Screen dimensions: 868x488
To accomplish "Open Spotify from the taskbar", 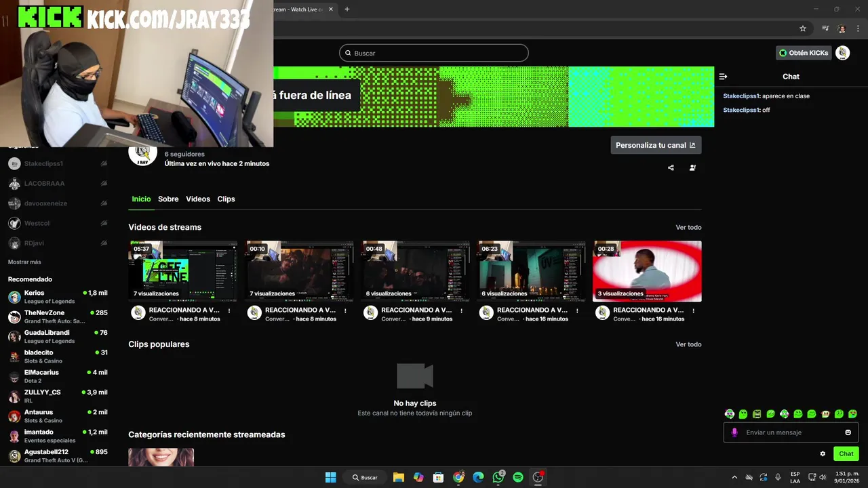I will click(x=518, y=477).
